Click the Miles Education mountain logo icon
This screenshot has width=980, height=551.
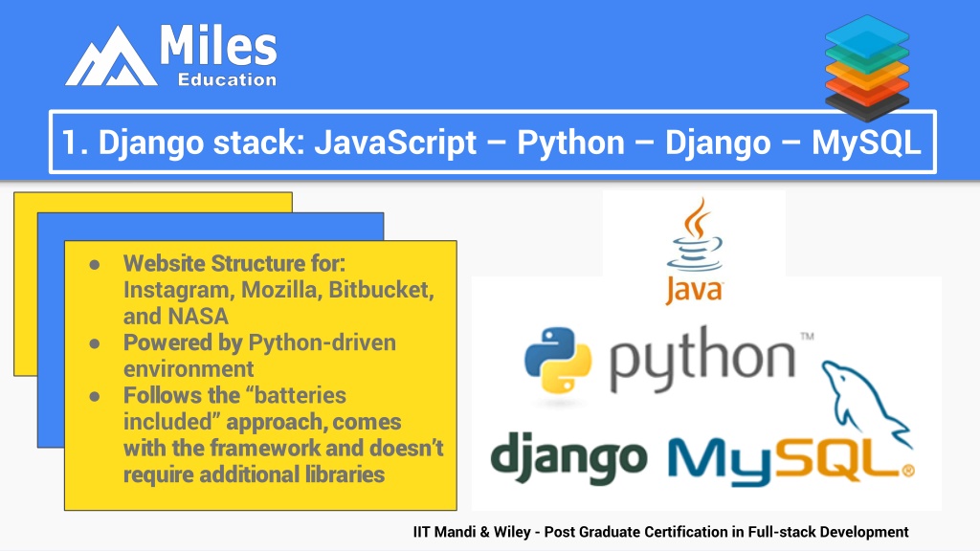[x=111, y=56]
